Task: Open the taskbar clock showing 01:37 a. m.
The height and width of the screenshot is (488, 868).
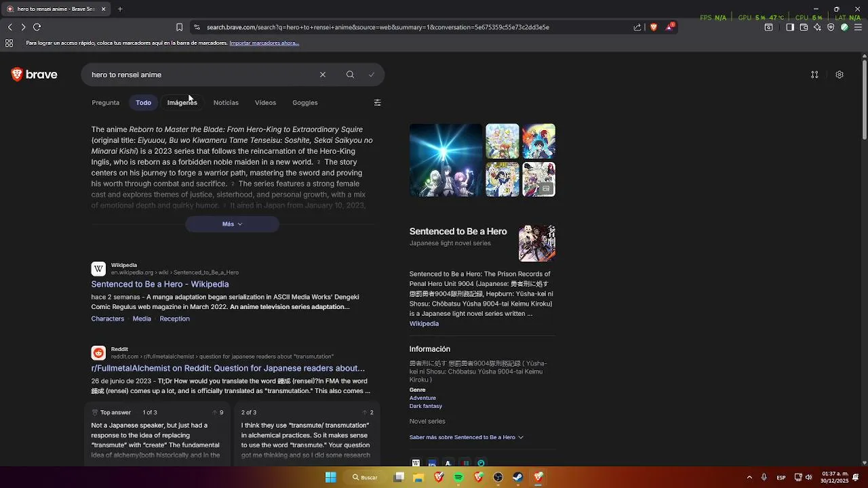Action: 835,477
